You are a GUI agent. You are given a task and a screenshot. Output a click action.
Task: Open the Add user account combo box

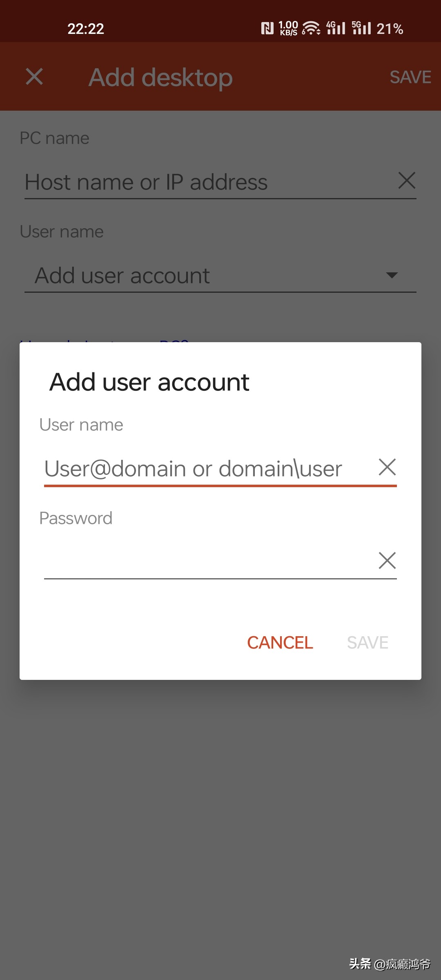coord(204,275)
